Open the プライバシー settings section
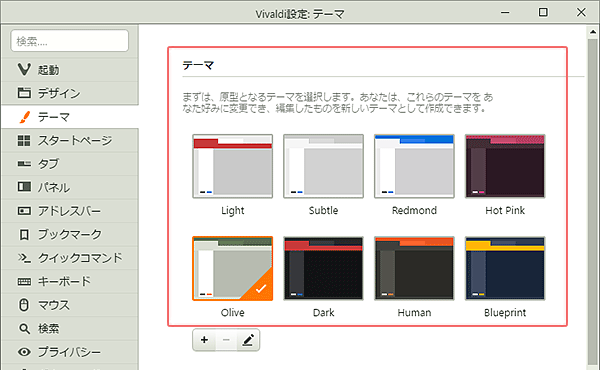Screen dimensions: 600x370 click(x=70, y=352)
